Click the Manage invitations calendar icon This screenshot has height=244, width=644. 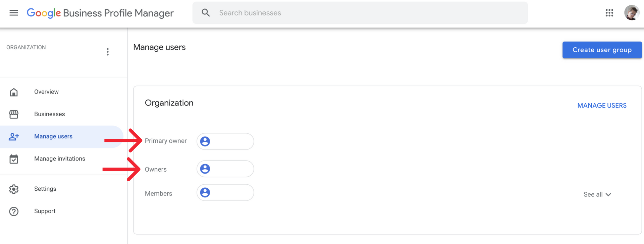(x=14, y=159)
